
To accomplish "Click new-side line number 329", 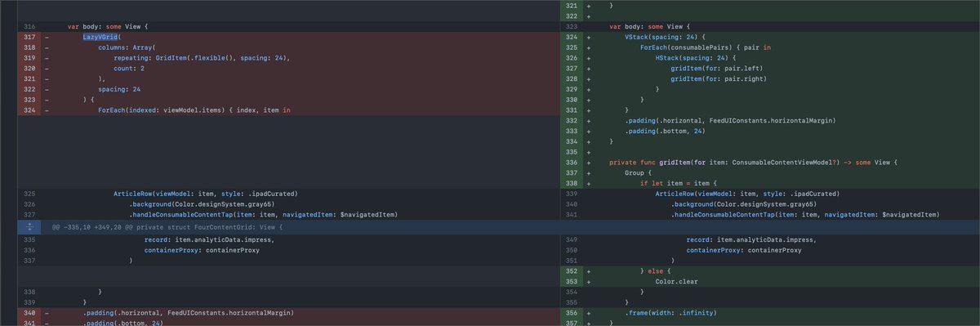I will pos(571,89).
